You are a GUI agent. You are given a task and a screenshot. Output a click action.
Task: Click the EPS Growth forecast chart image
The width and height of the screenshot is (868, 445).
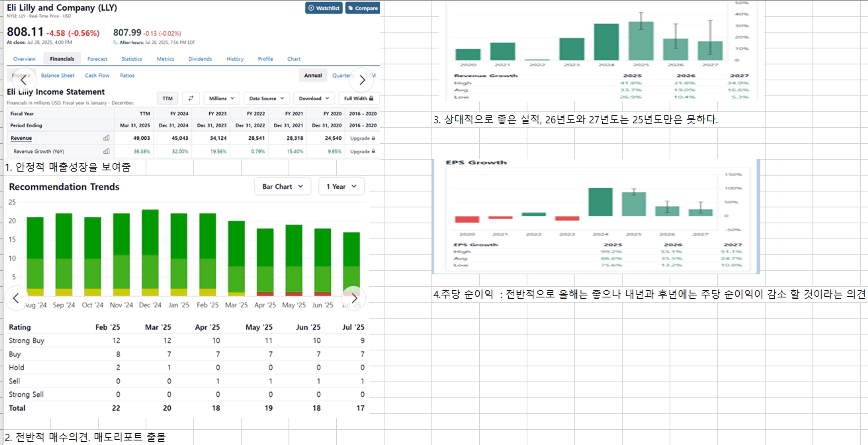tap(596, 217)
